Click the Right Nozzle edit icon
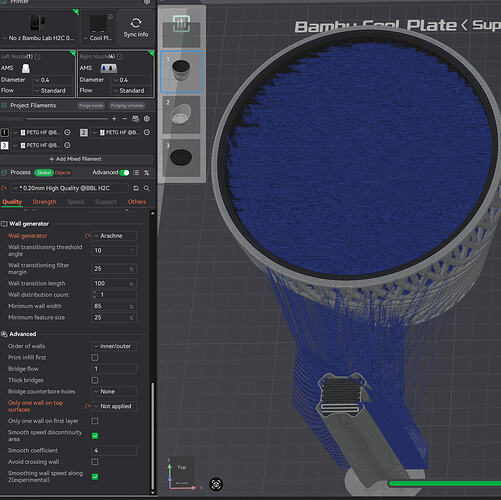 click(119, 57)
